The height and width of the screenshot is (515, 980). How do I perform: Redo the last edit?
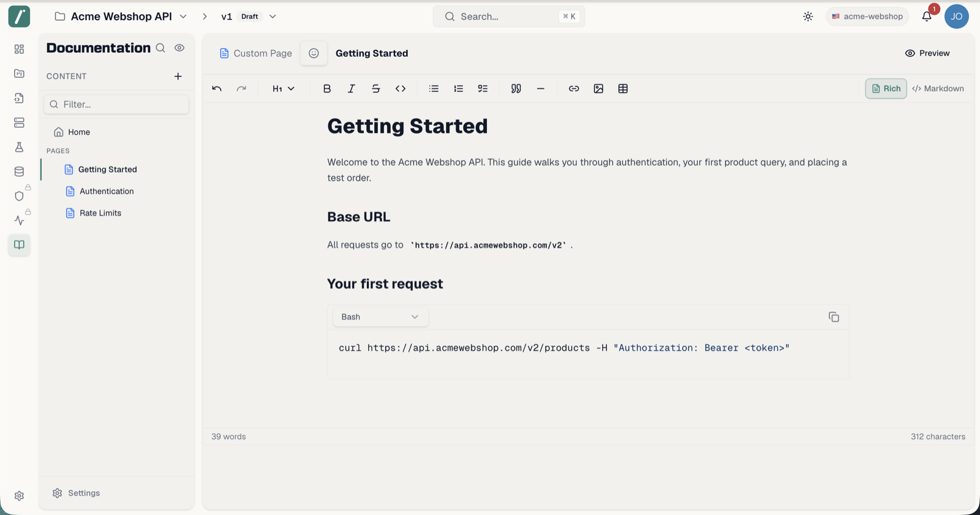pyautogui.click(x=241, y=89)
